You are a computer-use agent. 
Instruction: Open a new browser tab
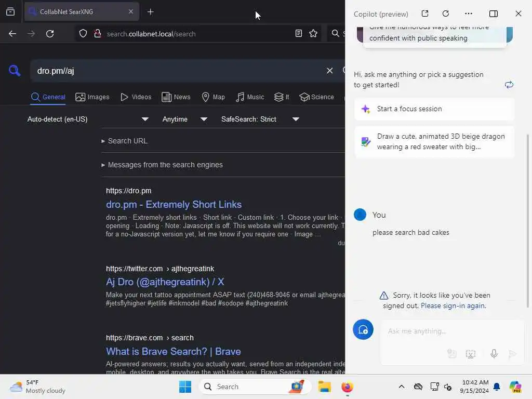click(x=151, y=12)
